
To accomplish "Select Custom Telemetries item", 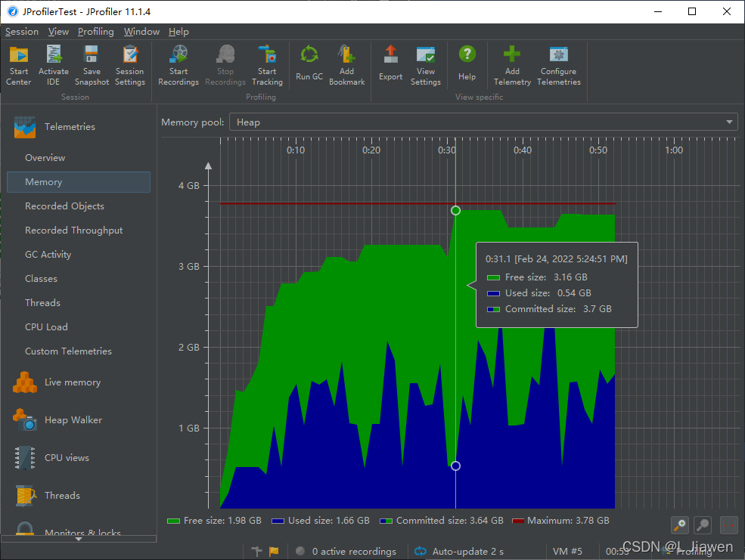I will pyautogui.click(x=68, y=351).
